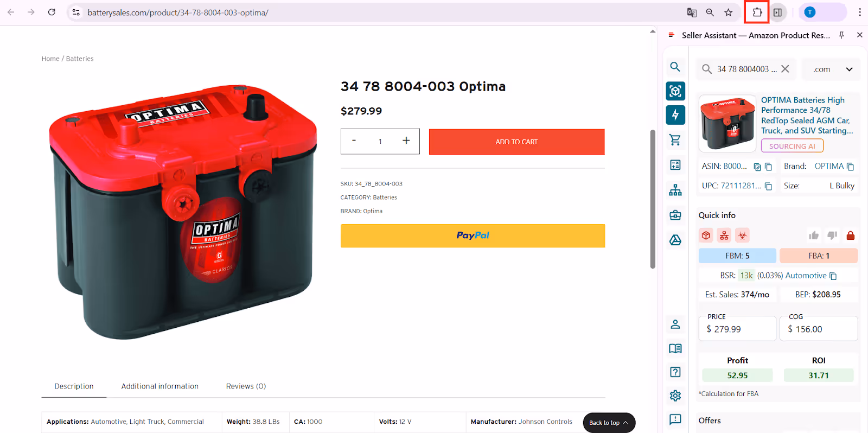Follow the Batteries breadcrumb link
Image resolution: width=868 pixels, height=433 pixels.
coord(80,59)
